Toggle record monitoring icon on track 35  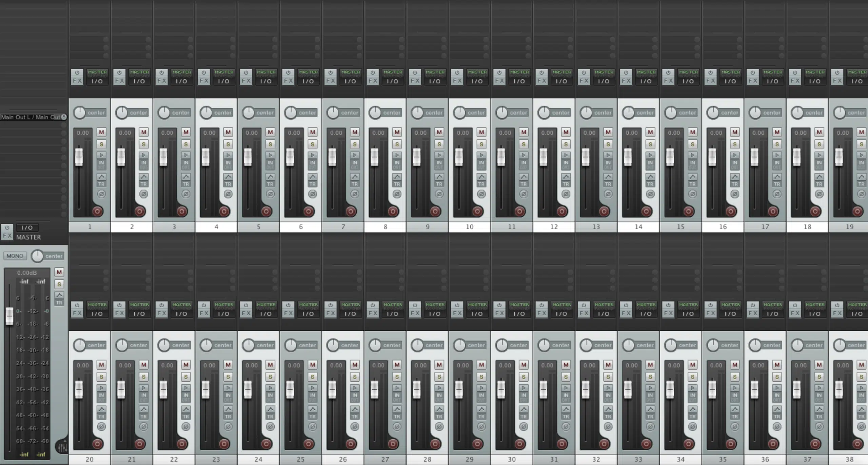(x=735, y=388)
